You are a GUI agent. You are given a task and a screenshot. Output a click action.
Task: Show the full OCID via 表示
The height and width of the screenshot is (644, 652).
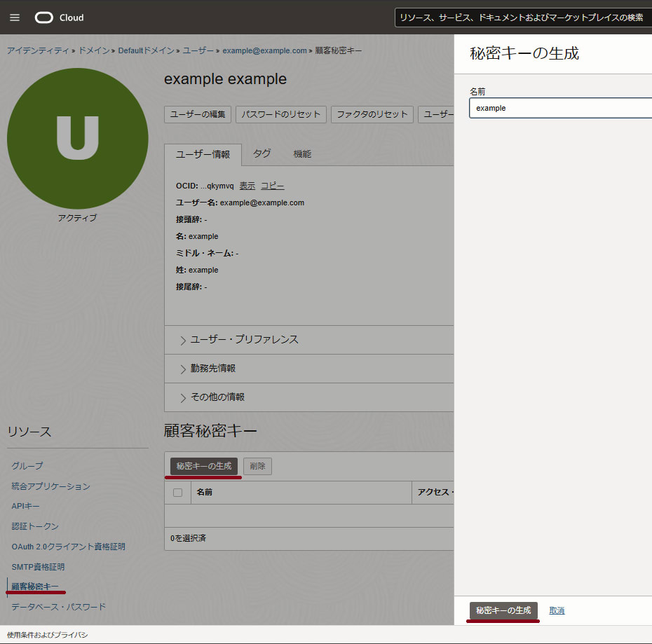point(247,186)
